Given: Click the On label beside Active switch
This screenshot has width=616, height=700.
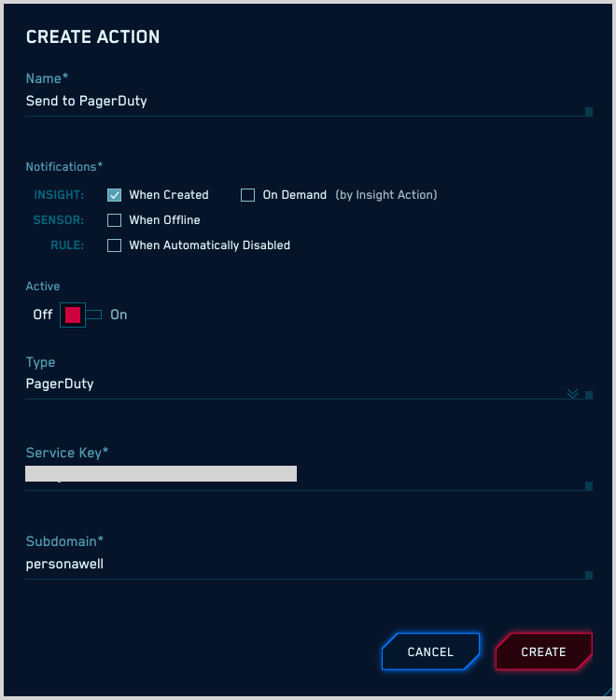Looking at the screenshot, I should point(119,315).
